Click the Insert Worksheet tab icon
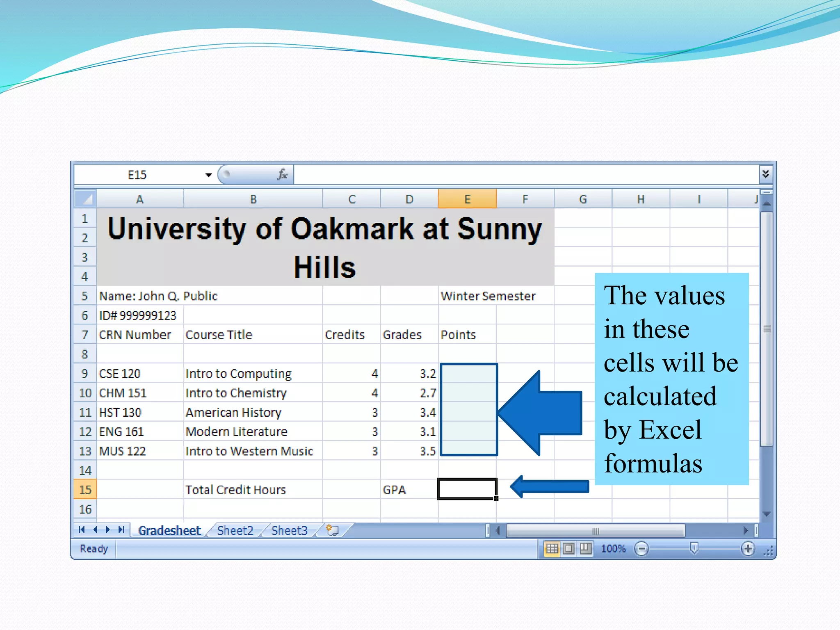This screenshot has height=630, width=840. (332, 530)
